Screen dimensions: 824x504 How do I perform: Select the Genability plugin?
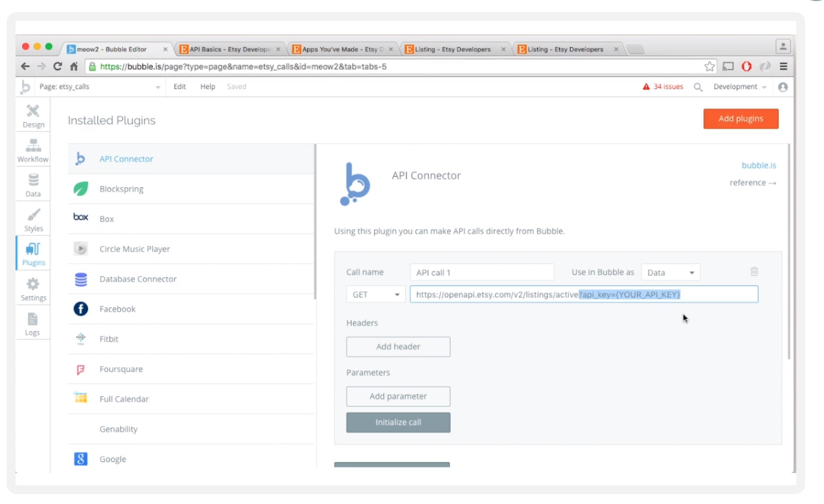(191, 429)
